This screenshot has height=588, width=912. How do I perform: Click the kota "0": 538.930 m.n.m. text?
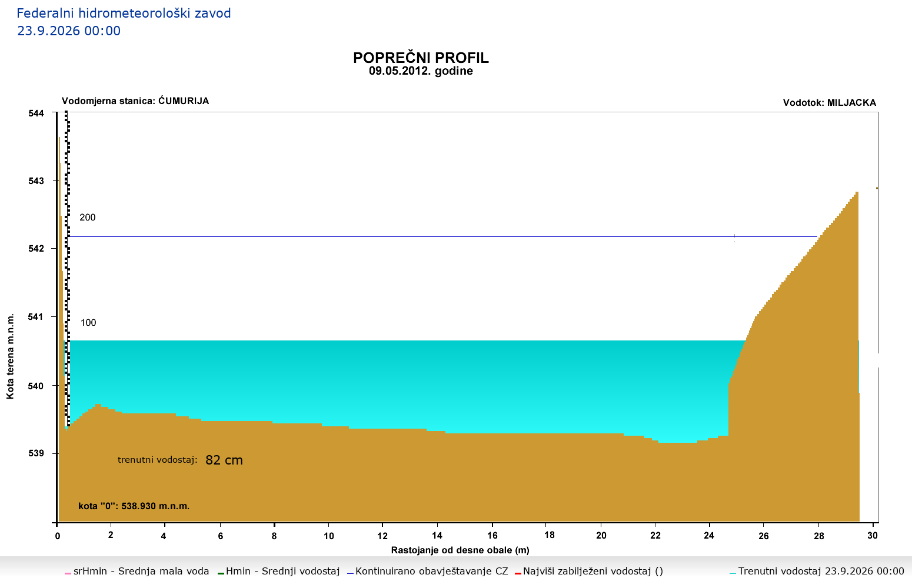134,506
